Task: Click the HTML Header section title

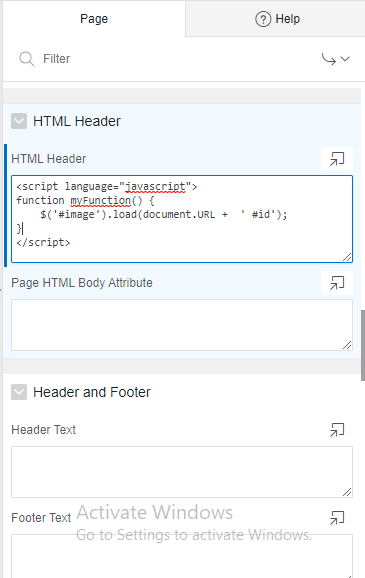Action: 77,121
